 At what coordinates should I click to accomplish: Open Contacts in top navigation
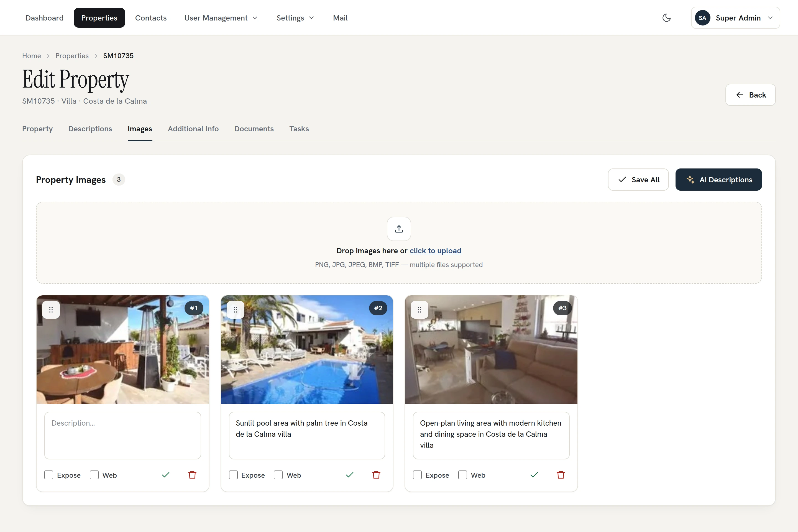pyautogui.click(x=151, y=18)
